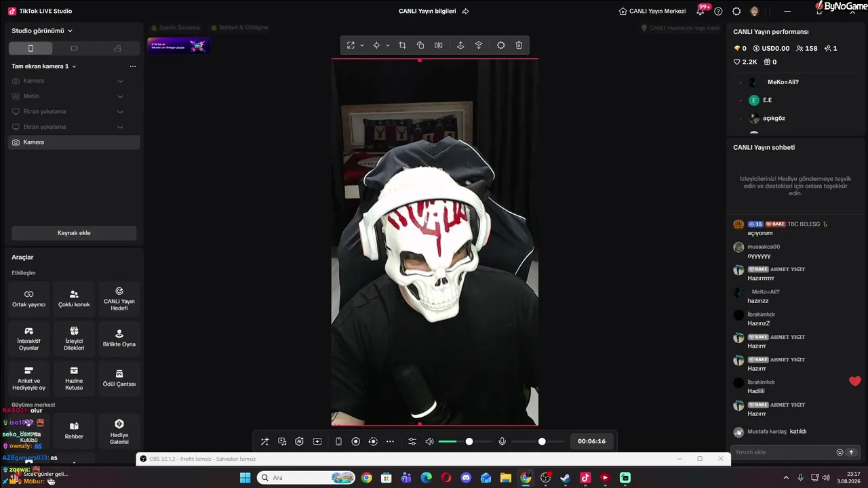Open source settings gear in toolbar

[x=501, y=45]
